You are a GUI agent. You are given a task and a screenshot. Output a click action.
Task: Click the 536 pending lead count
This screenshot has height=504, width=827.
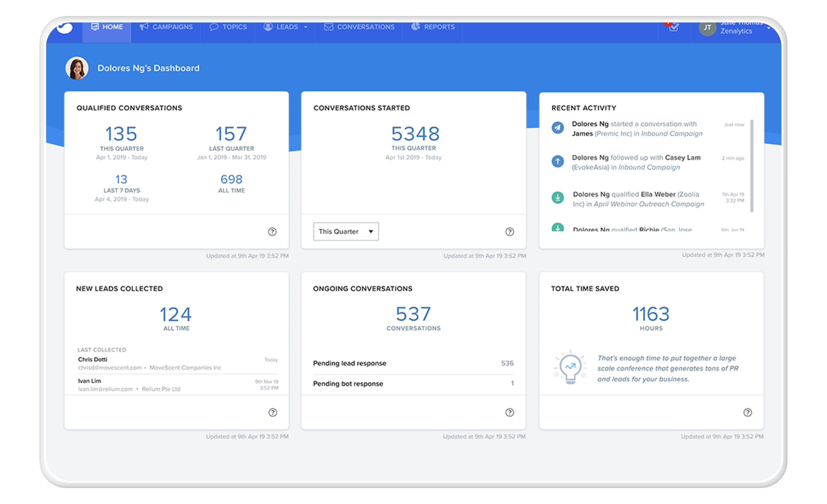(x=507, y=363)
